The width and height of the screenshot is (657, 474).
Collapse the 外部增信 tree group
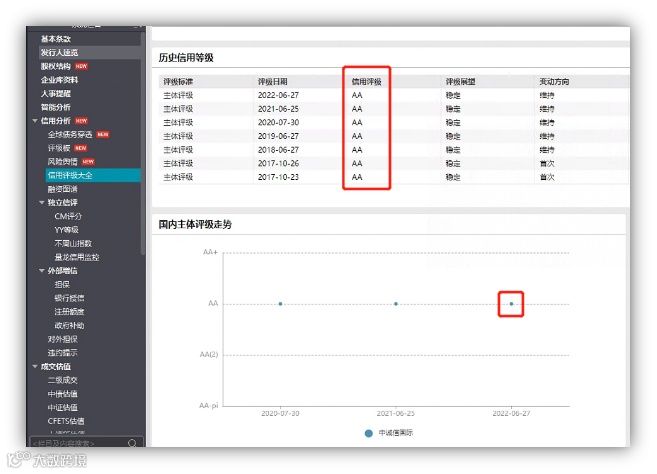[x=41, y=271]
